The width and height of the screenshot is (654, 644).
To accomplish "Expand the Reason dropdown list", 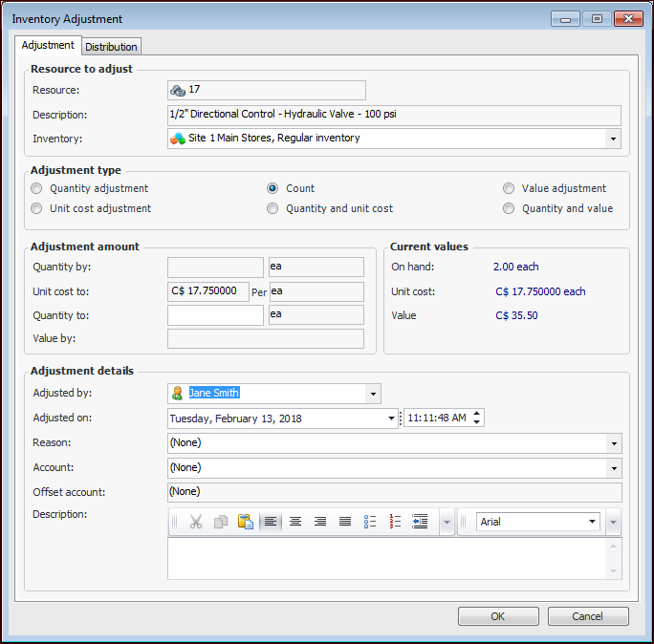I will pos(612,443).
